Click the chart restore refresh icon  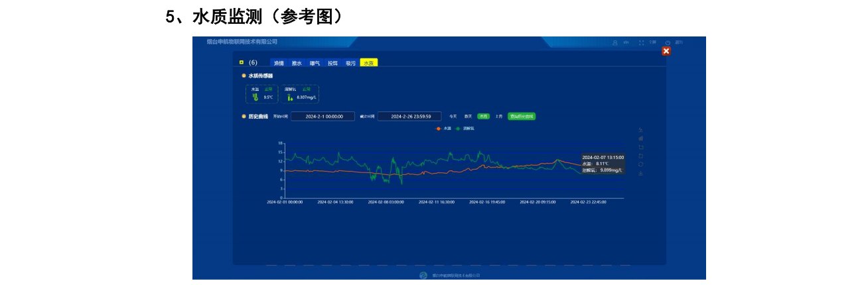[640, 164]
